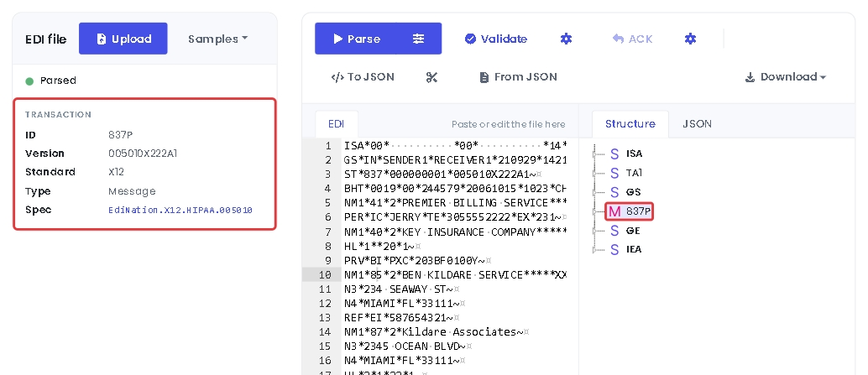The height and width of the screenshot is (375, 868).
Task: Open the EdiNation.X12.HIPAA.005010 spec link
Action: tap(180, 211)
